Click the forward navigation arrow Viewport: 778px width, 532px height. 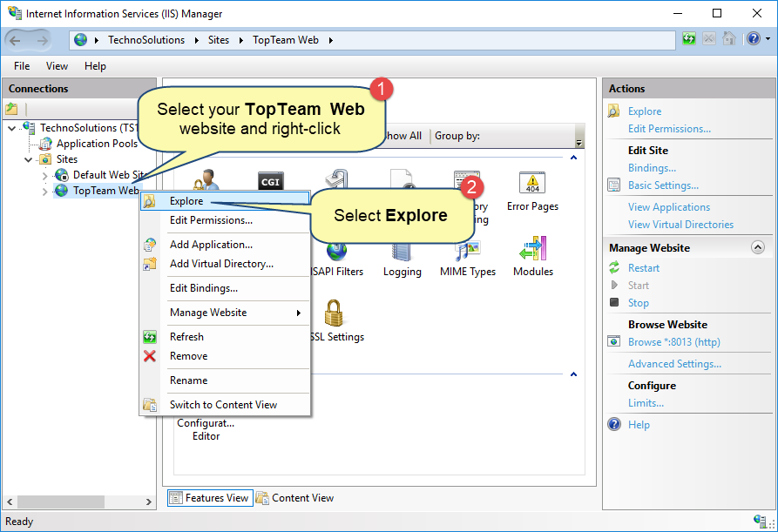tap(43, 41)
